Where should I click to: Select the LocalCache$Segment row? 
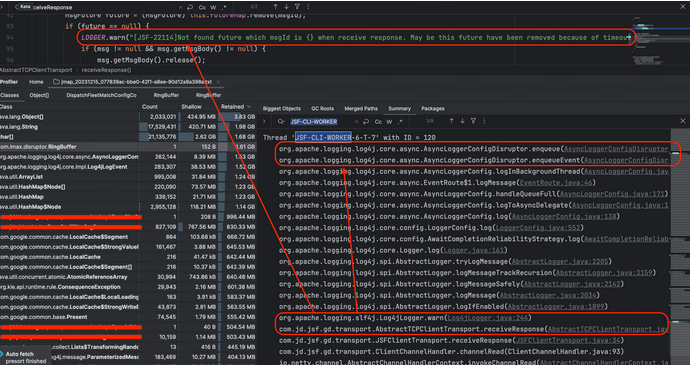pos(128,237)
